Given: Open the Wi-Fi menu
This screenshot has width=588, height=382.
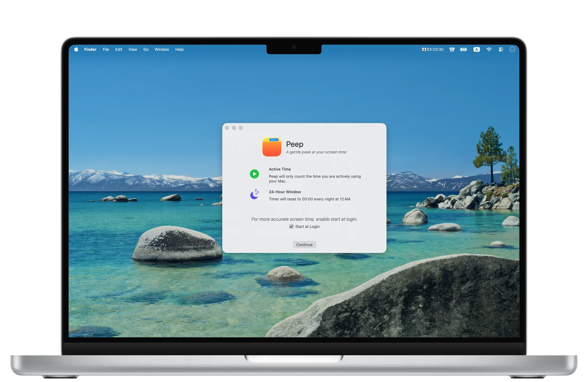Looking at the screenshot, I should pyautogui.click(x=489, y=49).
